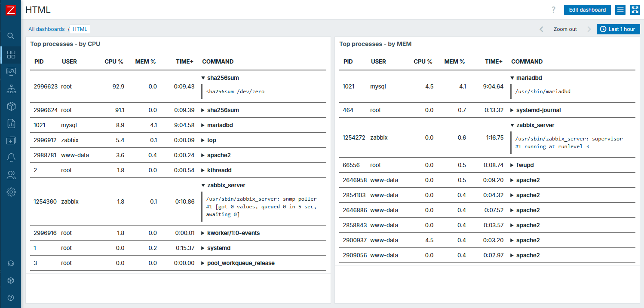Screen dimensions: 644x308
Task: Open the Reports sidebar icon
Action: 11,123
